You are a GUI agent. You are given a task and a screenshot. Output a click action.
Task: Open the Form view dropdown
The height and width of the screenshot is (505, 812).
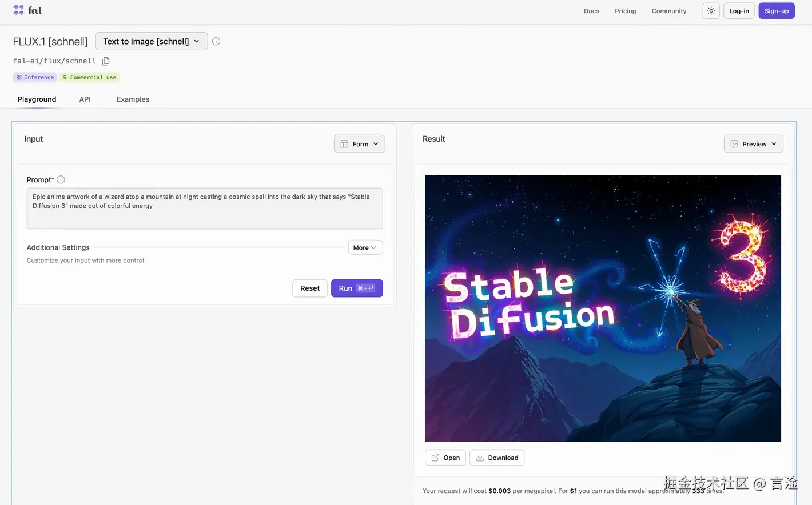point(359,144)
